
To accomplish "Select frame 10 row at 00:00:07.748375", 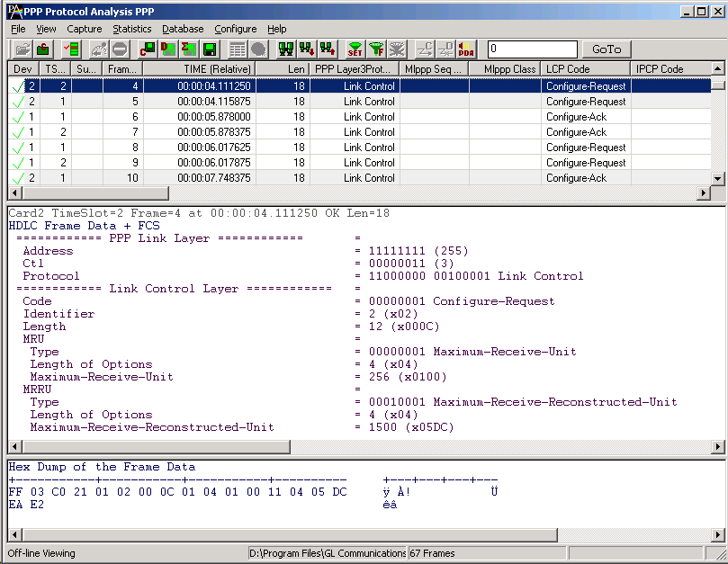I will 359,178.
